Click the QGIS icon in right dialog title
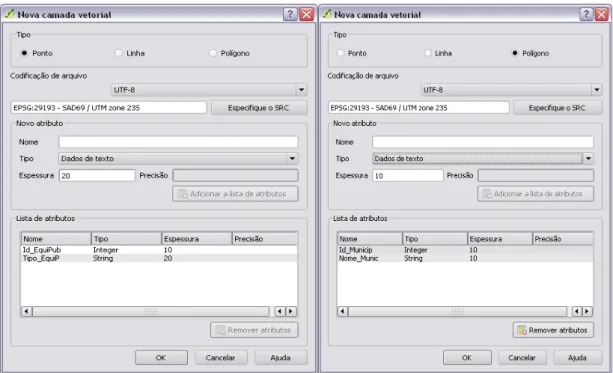The height and width of the screenshot is (373, 613). [x=326, y=14]
